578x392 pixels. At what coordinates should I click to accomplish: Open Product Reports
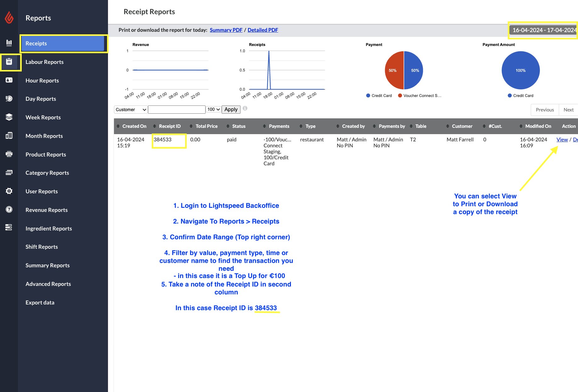[46, 155]
